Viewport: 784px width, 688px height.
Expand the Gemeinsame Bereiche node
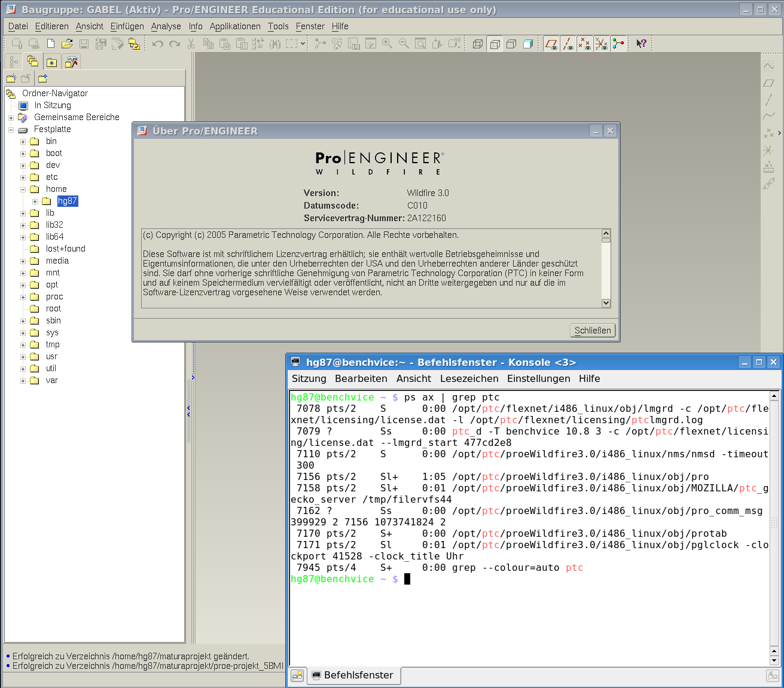[11, 118]
